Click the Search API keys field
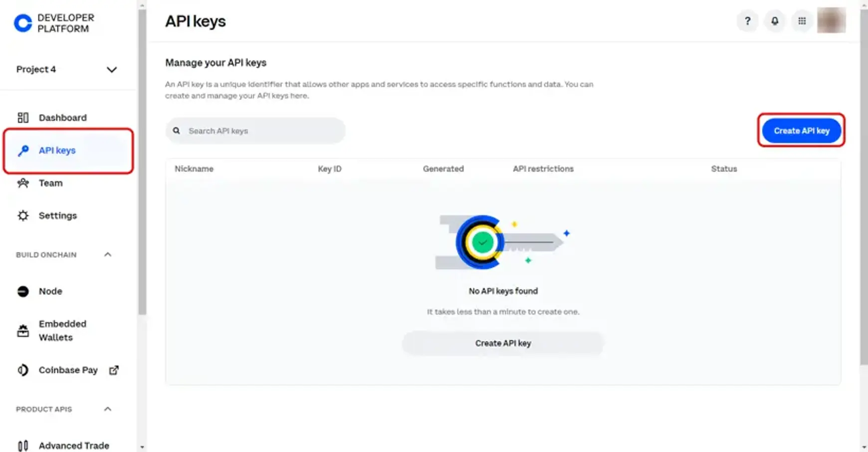Image resolution: width=868 pixels, height=452 pixels. (x=255, y=130)
